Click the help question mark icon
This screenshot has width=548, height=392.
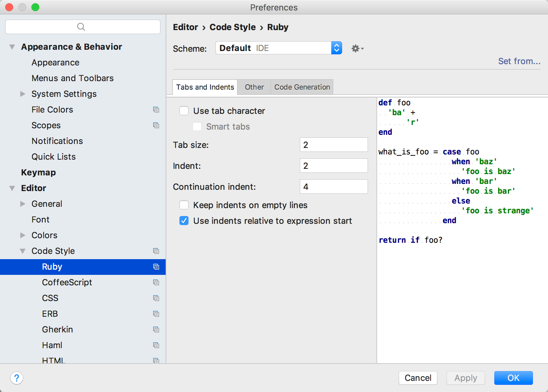coord(17,378)
